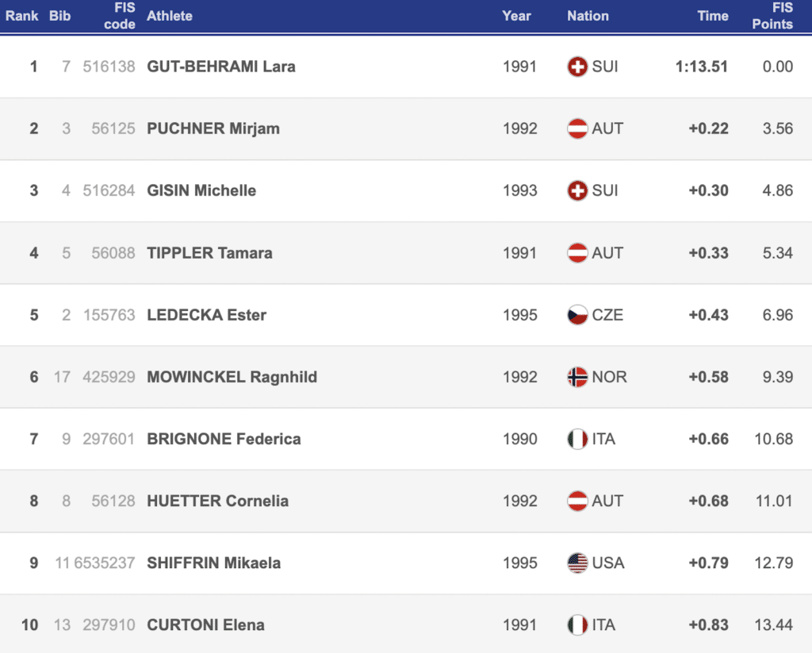
Task: Click the Italian flag beside Brignone
Action: [577, 439]
